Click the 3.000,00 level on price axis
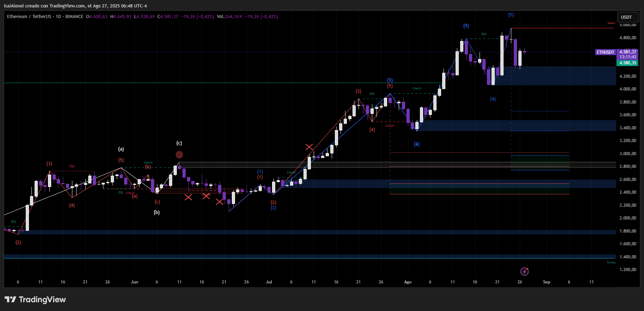Image resolution: width=644 pixels, height=311 pixels. [627, 154]
